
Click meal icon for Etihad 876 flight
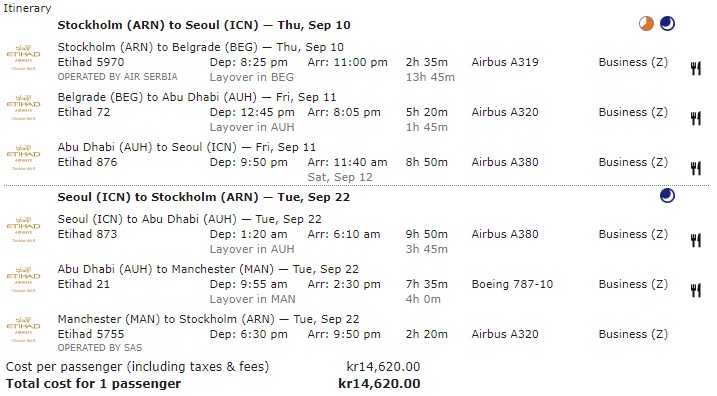696,168
